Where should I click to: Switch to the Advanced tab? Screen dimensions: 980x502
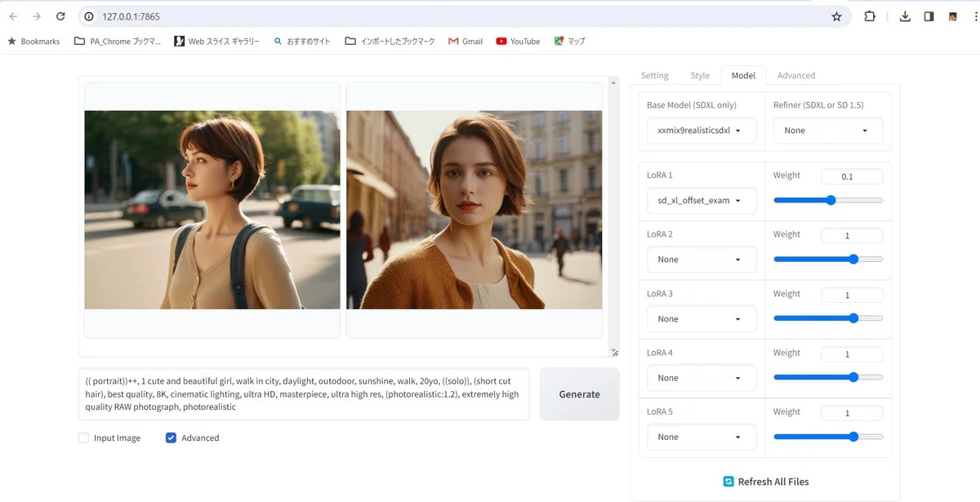(x=796, y=75)
